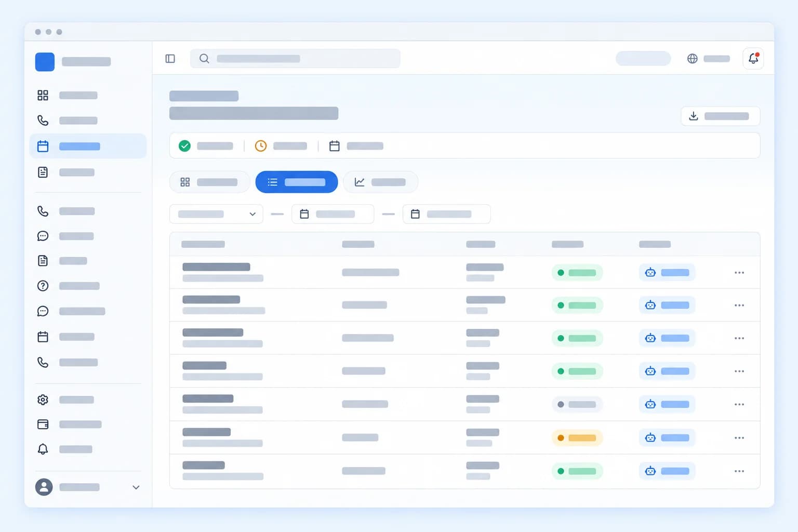This screenshot has width=798, height=532.
Task: Switch to the grid view tab
Action: tap(209, 182)
